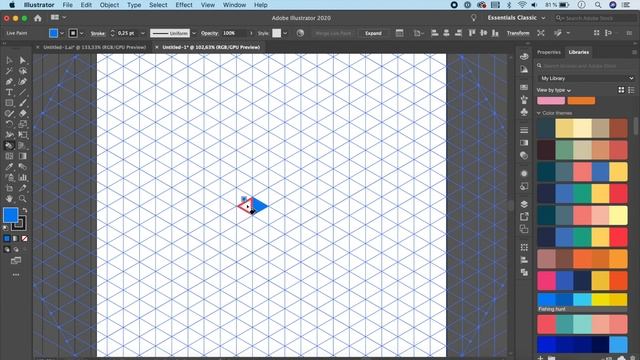Viewport: 640px width, 360px height.
Task: Open the Layers panel icon in dock
Action: 524,204
